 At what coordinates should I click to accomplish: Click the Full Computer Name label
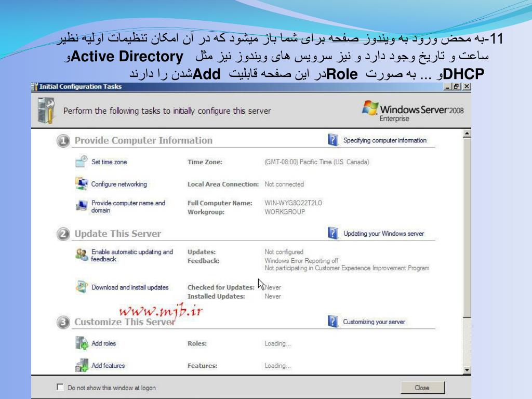coord(220,203)
